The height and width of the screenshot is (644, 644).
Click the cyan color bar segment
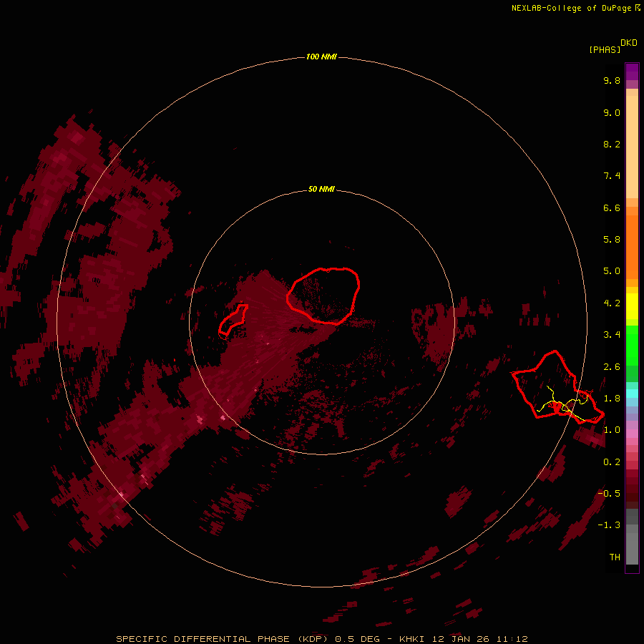[x=632, y=394]
